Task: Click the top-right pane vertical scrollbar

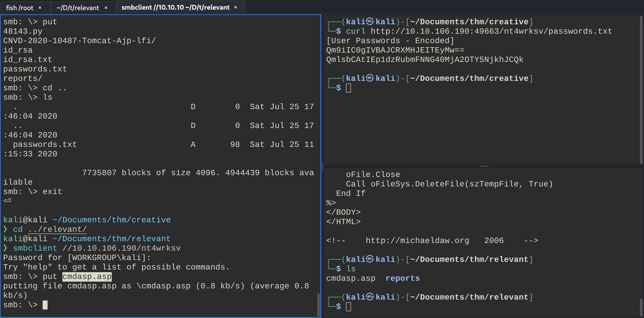Action: click(x=641, y=90)
